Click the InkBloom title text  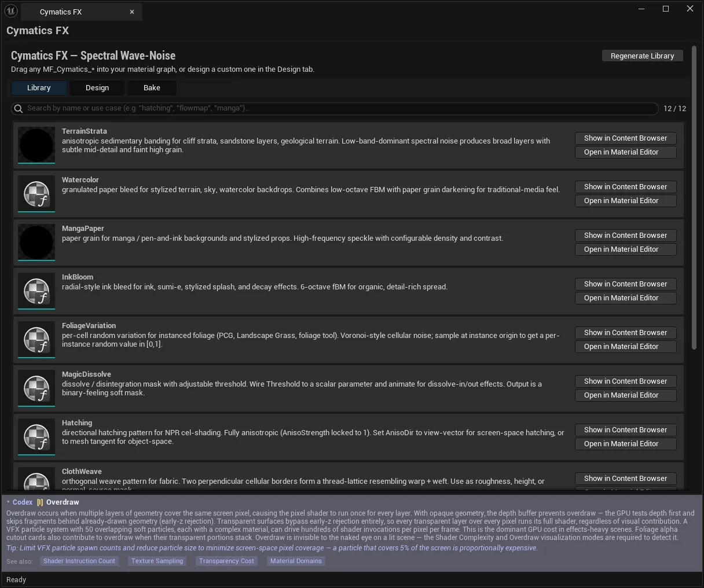78,277
